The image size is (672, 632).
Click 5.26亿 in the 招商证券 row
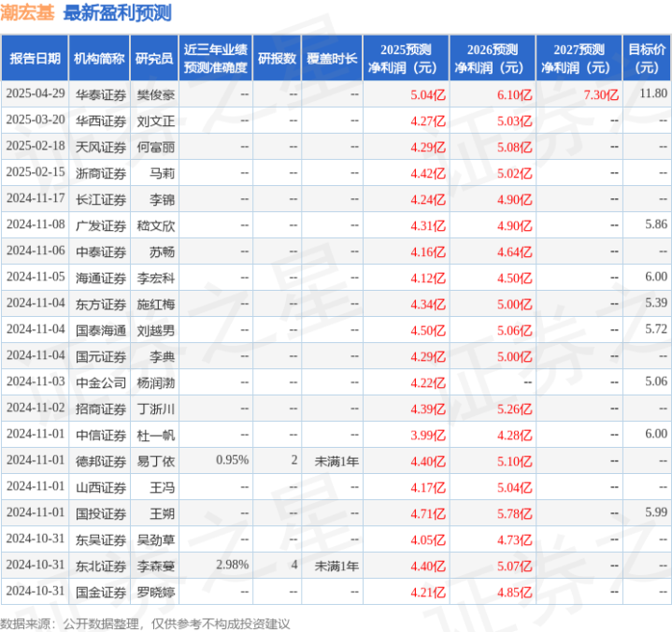pyautogui.click(x=514, y=409)
